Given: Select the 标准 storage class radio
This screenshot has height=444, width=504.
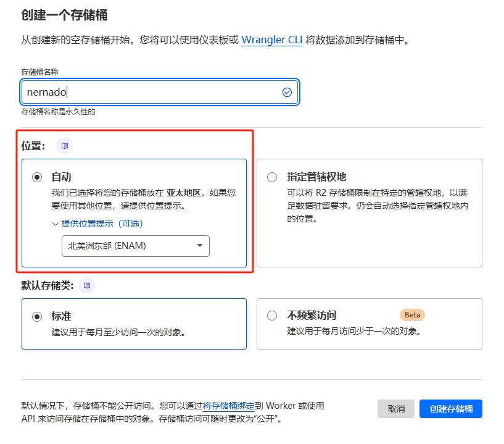Looking at the screenshot, I should click(x=37, y=317).
